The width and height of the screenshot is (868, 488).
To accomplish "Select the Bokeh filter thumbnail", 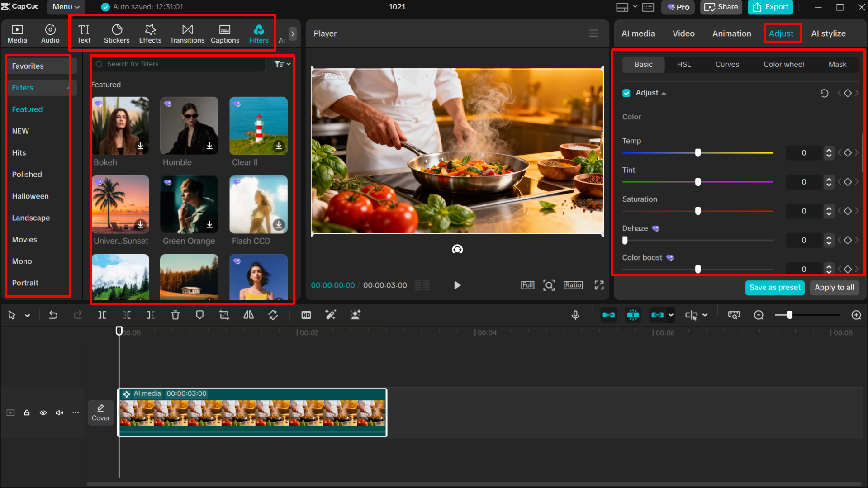I will (x=120, y=126).
